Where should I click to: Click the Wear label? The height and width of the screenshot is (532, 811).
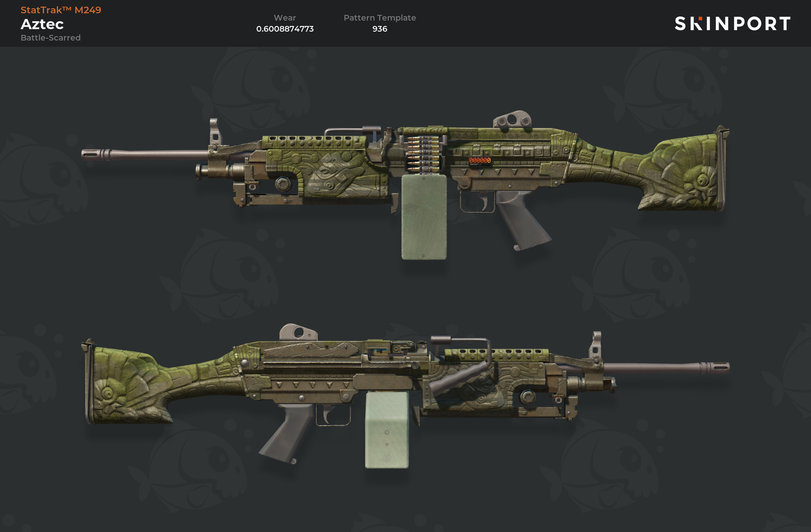(285, 18)
